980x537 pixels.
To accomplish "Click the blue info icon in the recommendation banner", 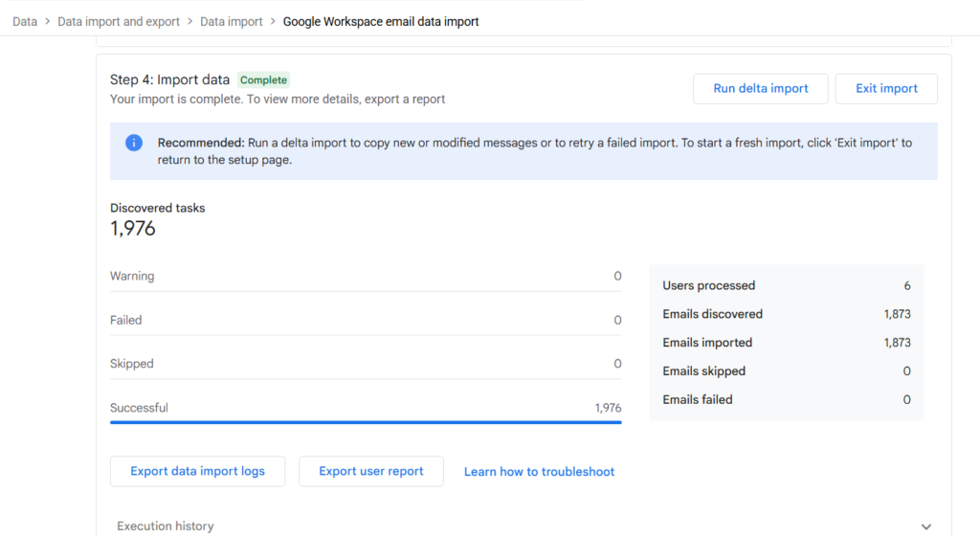I will pos(134,143).
